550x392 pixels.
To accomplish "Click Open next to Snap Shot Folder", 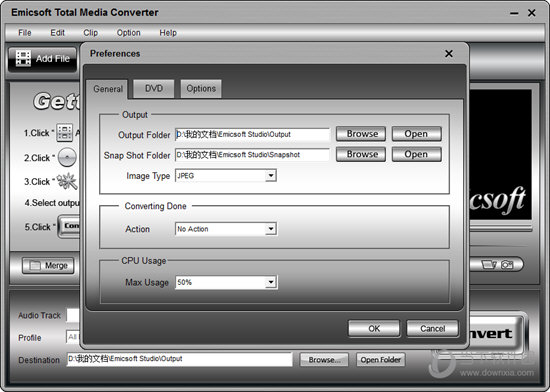I will pos(416,154).
